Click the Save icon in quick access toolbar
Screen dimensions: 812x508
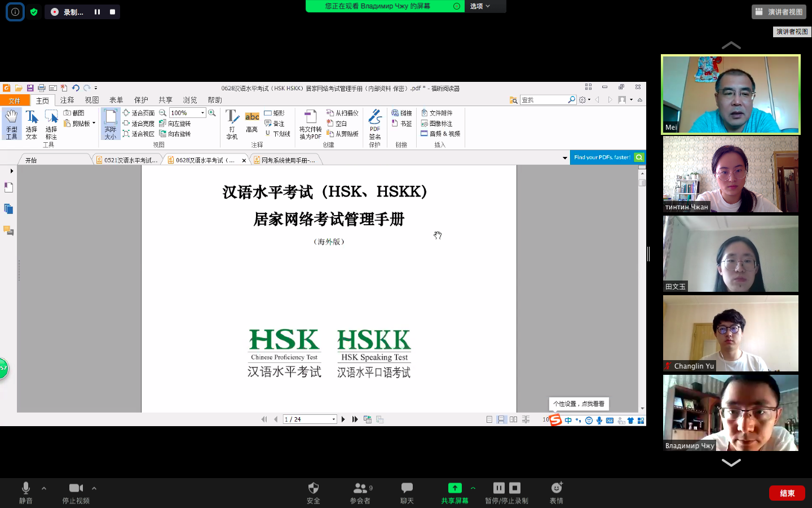(x=30, y=88)
